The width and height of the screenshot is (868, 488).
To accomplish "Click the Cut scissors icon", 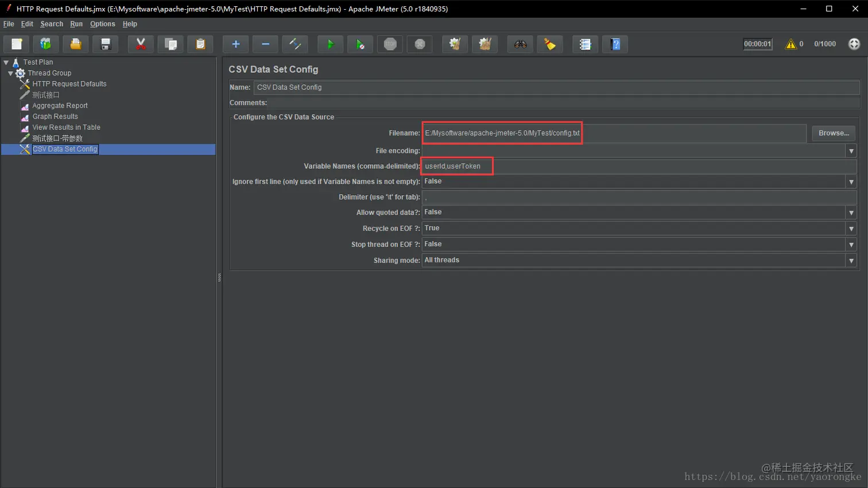I will click(x=141, y=44).
